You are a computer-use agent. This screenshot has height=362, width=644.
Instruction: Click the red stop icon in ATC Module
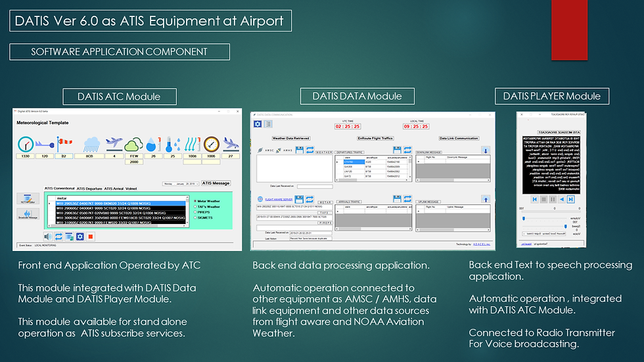pos(91,237)
